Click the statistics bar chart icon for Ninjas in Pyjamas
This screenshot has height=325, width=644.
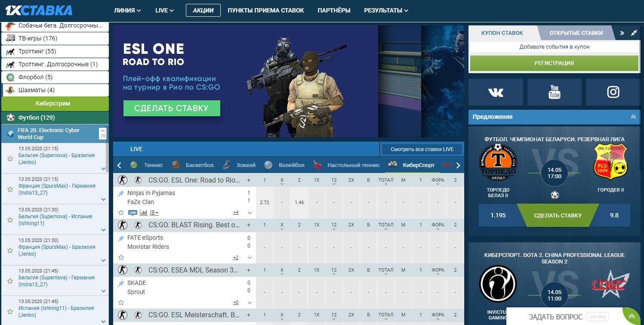(x=144, y=213)
